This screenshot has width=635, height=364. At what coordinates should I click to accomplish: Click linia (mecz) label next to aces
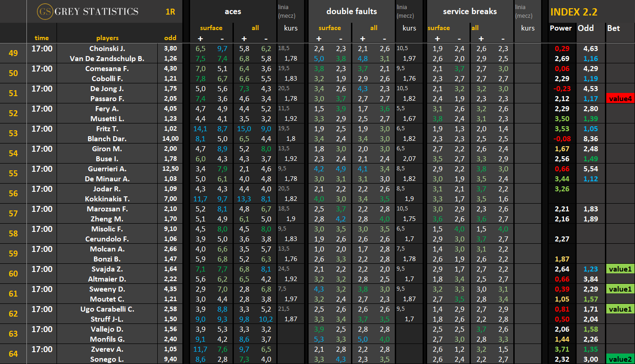coord(286,11)
